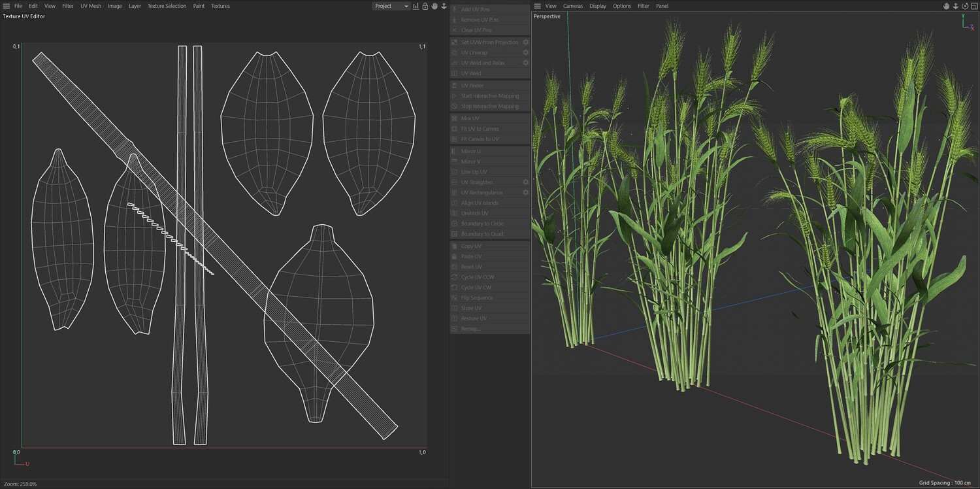
Task: Open the File menu
Action: pos(18,6)
